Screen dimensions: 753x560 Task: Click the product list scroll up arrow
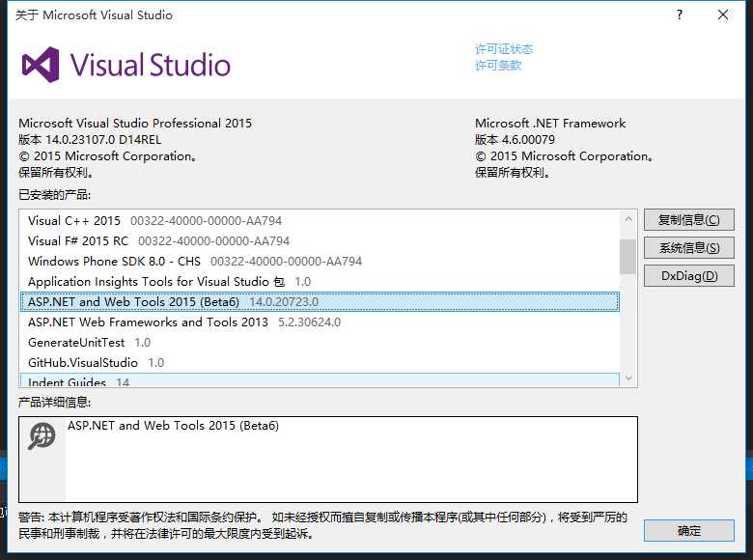coord(628,219)
